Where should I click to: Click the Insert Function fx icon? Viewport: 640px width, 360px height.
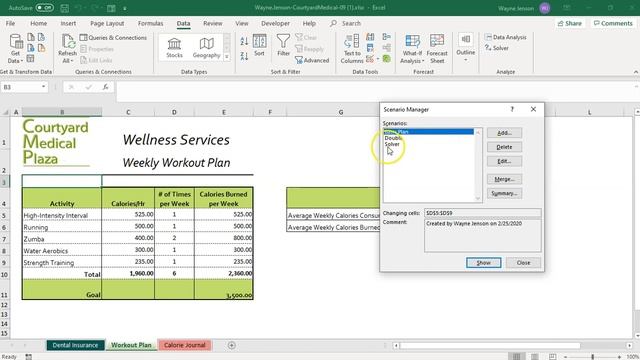tap(105, 87)
